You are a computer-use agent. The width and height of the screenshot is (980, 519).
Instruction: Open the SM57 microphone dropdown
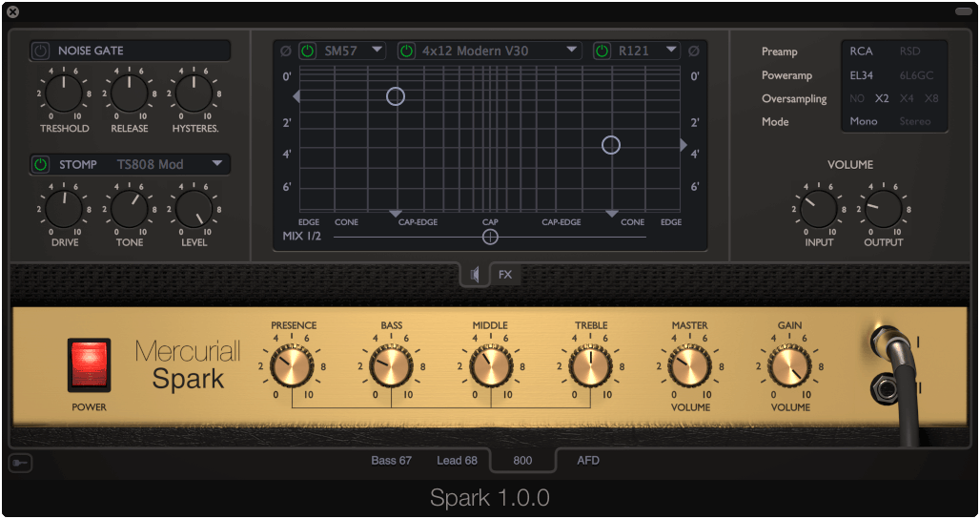(x=377, y=50)
